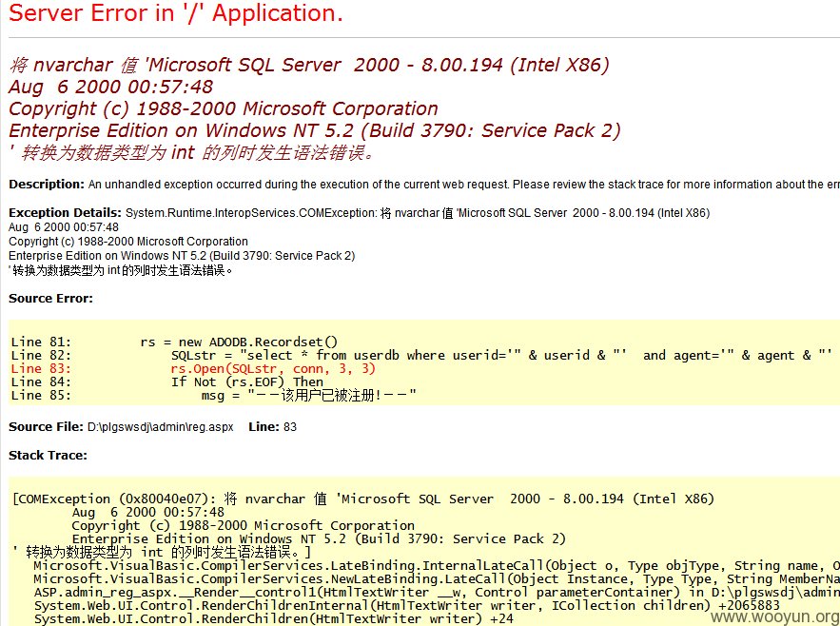Viewport: 840px width, 626px height.
Task: Click the RenderChildrenInternal +2065883 stack line
Action: point(406,606)
